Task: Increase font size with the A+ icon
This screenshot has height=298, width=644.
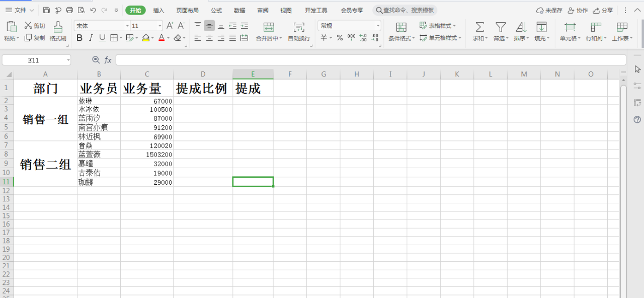Action: [x=170, y=26]
